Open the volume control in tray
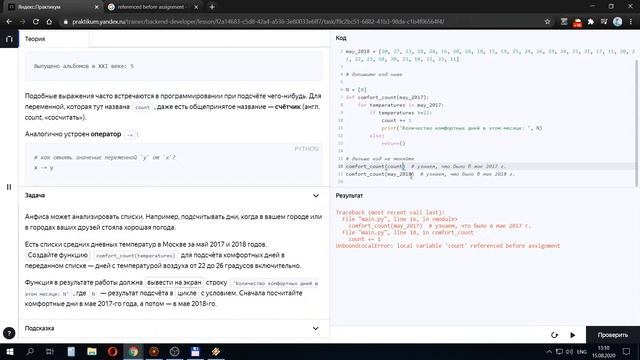The image size is (640, 360). 569,352
